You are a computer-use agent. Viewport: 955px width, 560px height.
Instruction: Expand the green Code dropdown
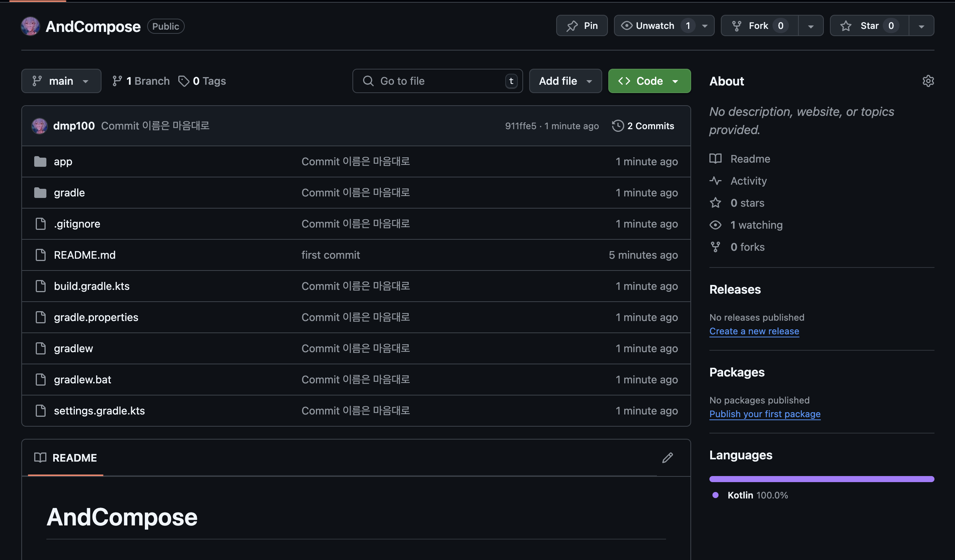[649, 81]
